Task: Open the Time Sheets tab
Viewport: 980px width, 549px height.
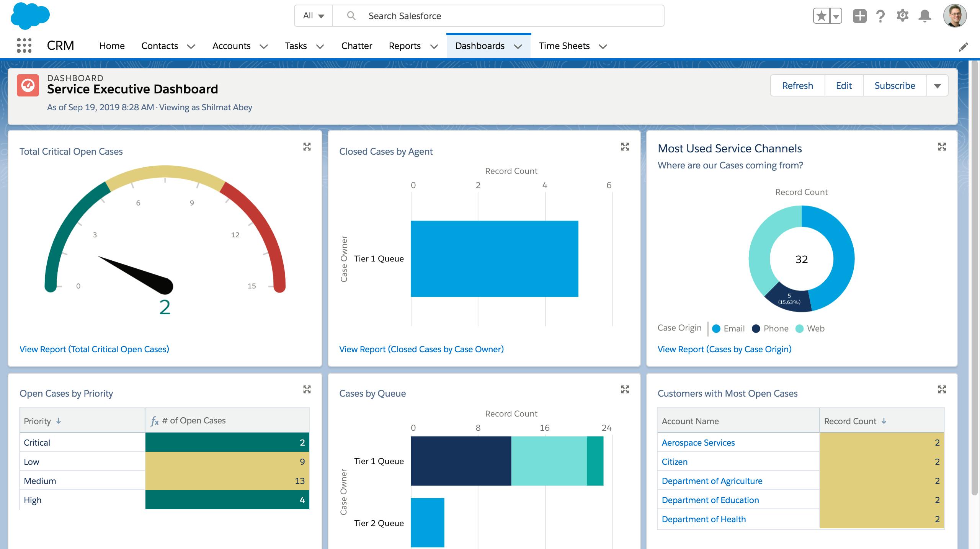Action: point(564,46)
